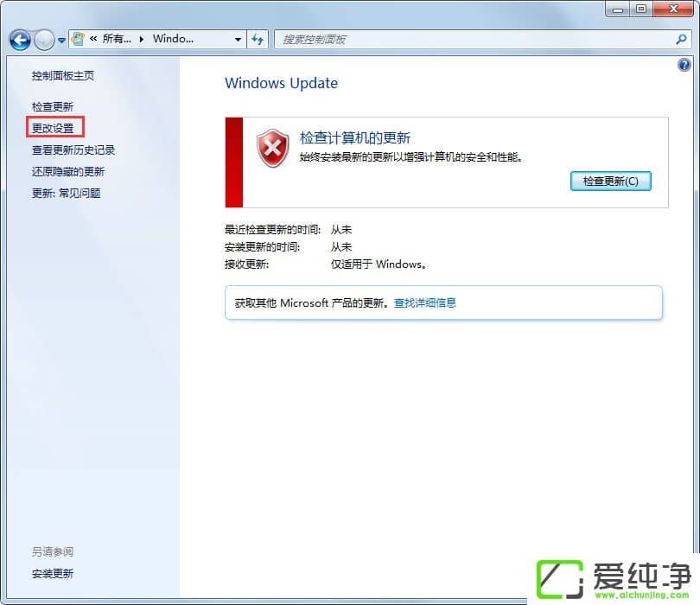This screenshot has width=700, height=605.
Task: Expand the « collapsed breadcrumb segment
Action: point(92,39)
